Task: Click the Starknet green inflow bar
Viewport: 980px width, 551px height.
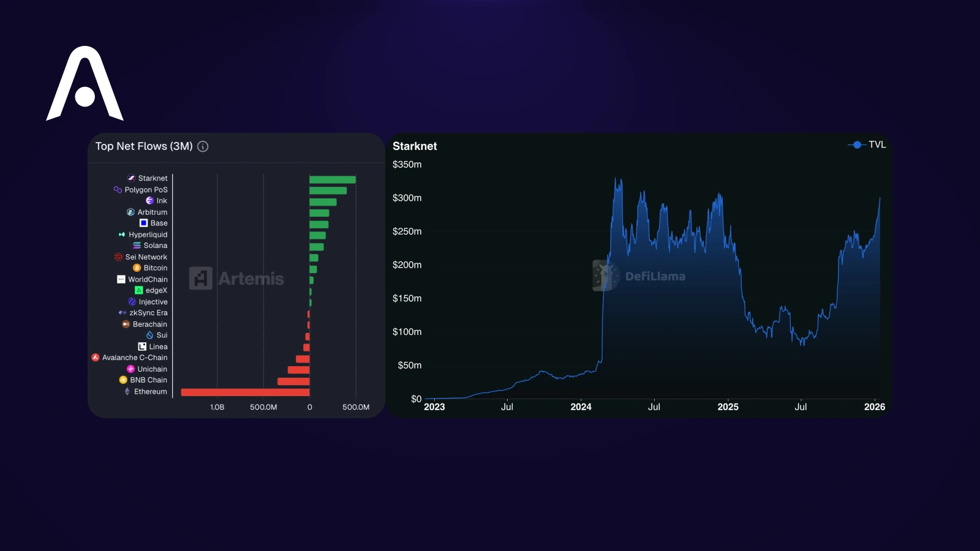Action: 333,179
